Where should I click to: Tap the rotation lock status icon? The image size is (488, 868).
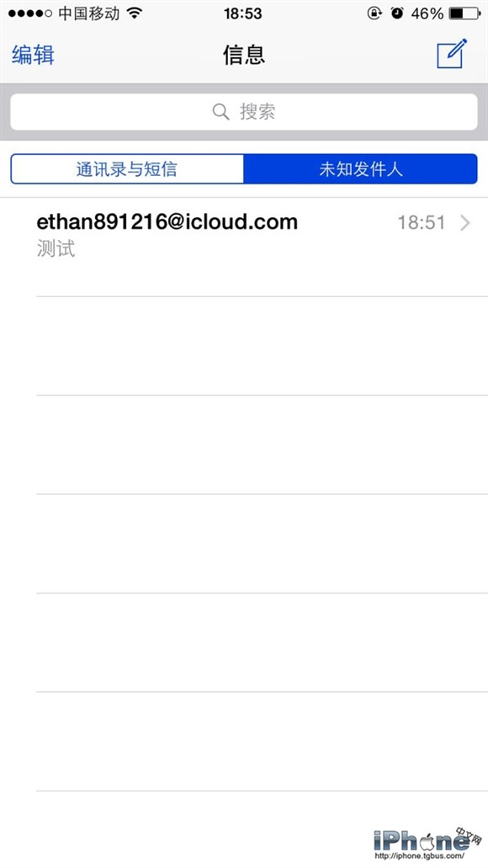tap(374, 13)
